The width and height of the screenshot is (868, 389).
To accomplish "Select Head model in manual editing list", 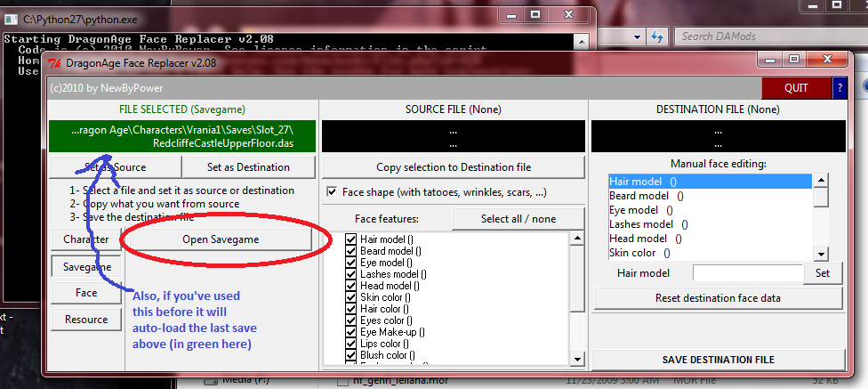I will pyautogui.click(x=710, y=239).
